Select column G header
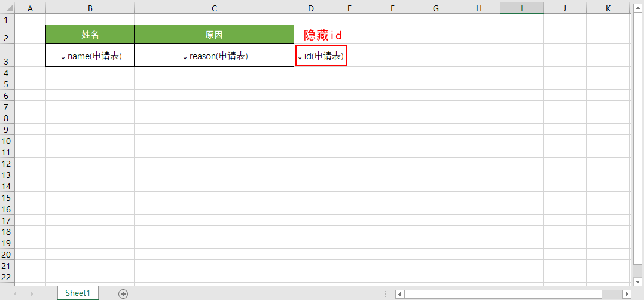 click(436, 8)
